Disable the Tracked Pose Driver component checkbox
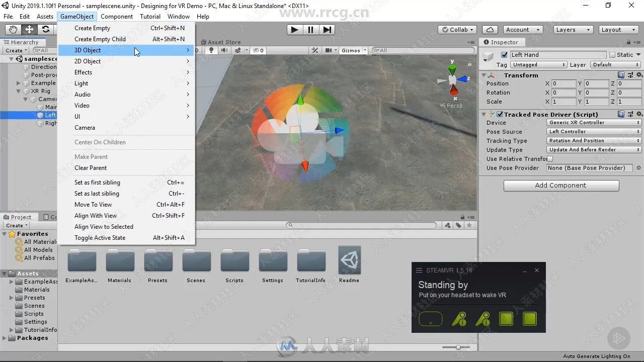 click(x=500, y=114)
